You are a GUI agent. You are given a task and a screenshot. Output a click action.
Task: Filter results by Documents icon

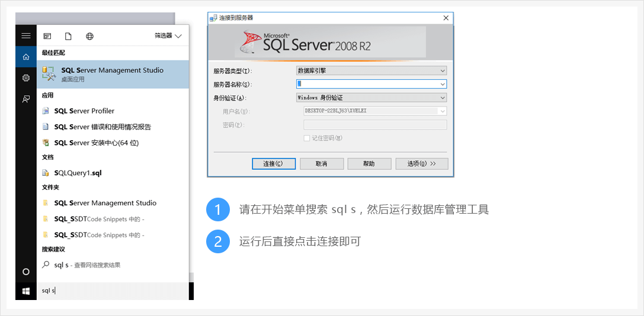point(68,36)
